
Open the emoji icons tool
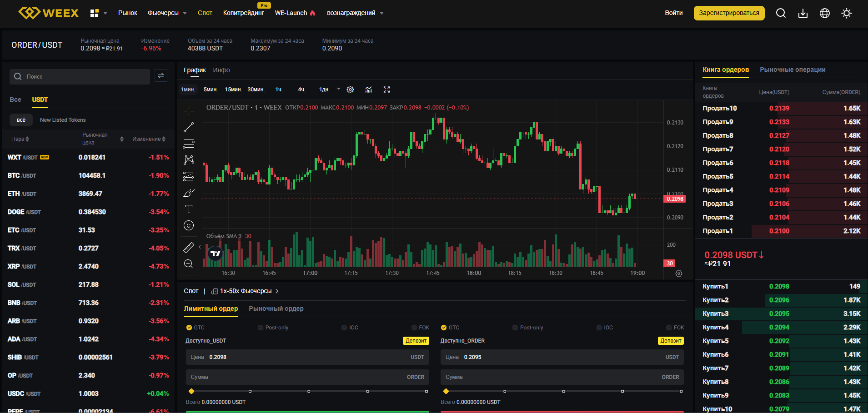click(x=189, y=225)
